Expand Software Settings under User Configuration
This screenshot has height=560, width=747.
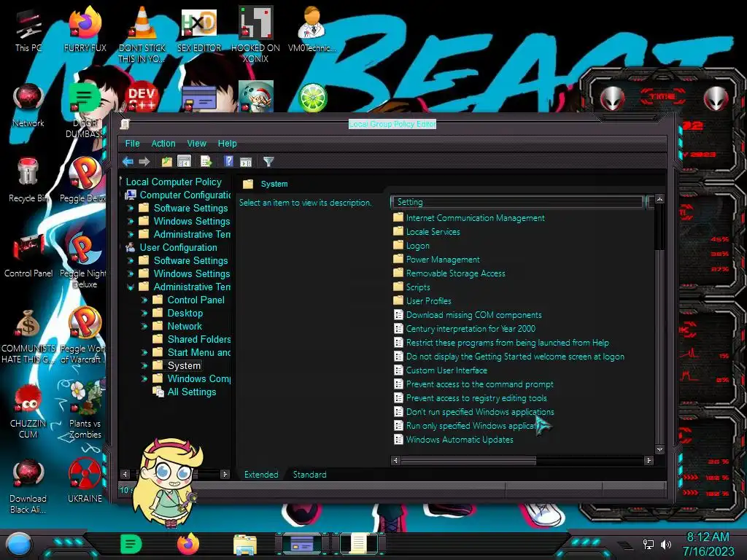point(130,260)
